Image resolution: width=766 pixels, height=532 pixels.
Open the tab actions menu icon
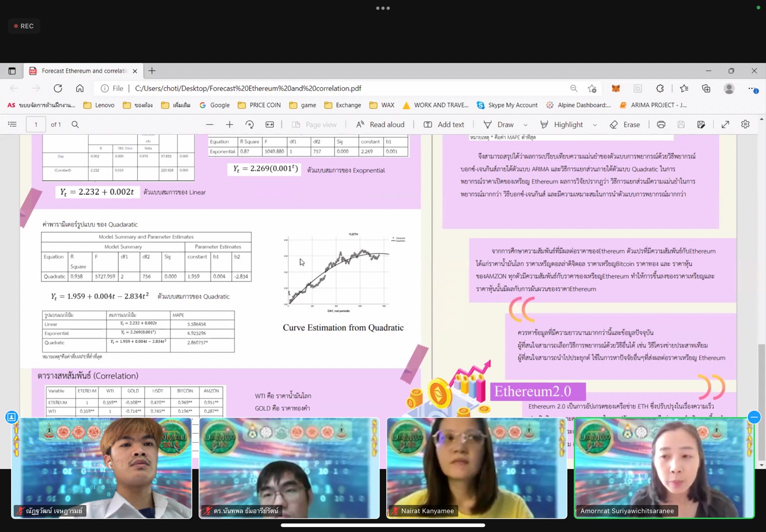(x=12, y=71)
